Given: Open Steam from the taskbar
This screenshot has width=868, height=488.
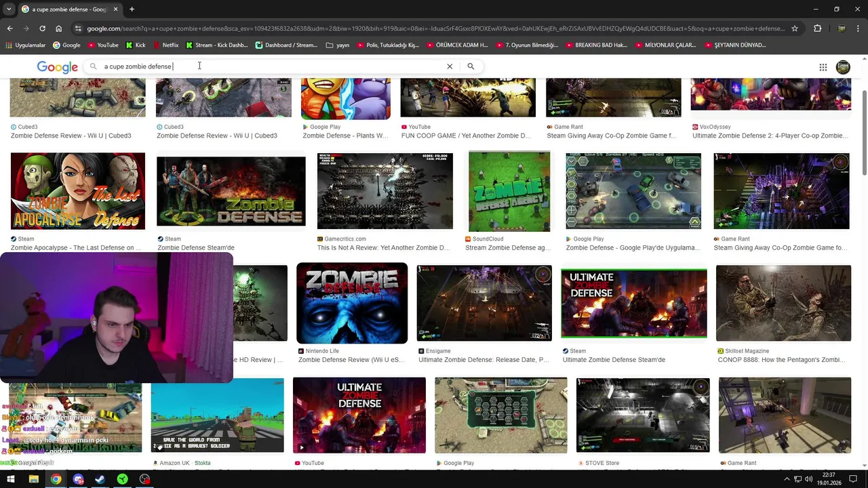Looking at the screenshot, I should tap(100, 479).
